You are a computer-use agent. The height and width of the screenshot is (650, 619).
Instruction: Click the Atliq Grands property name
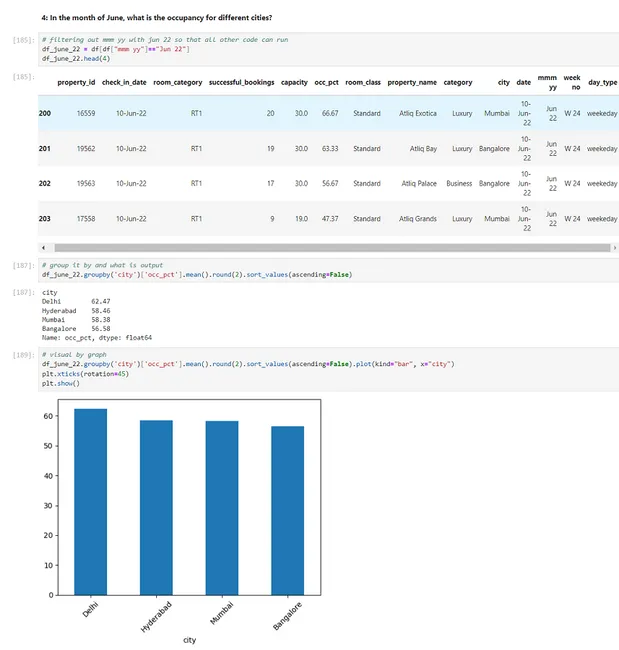point(418,218)
